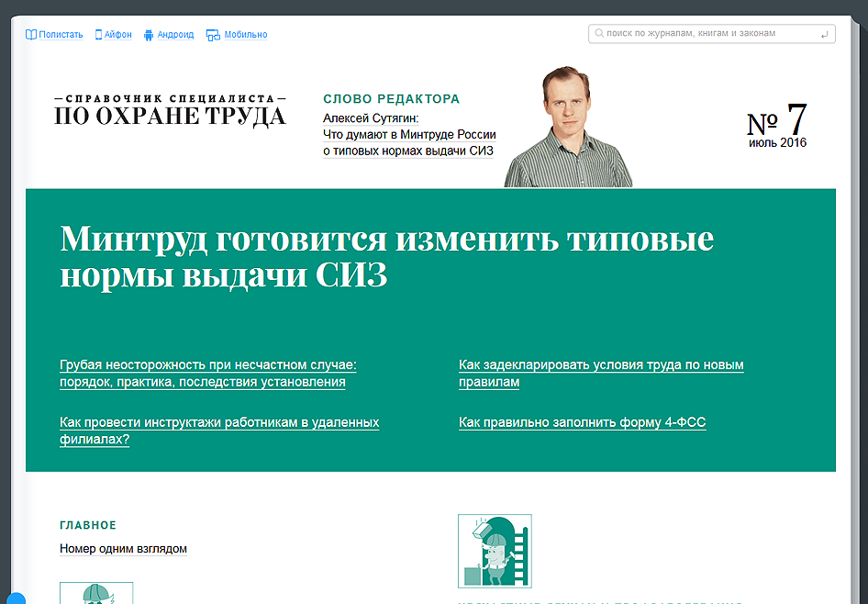Image resolution: width=868 pixels, height=604 pixels.
Task: Click the blue round icon at bottom-left corner
Action: click(16, 598)
